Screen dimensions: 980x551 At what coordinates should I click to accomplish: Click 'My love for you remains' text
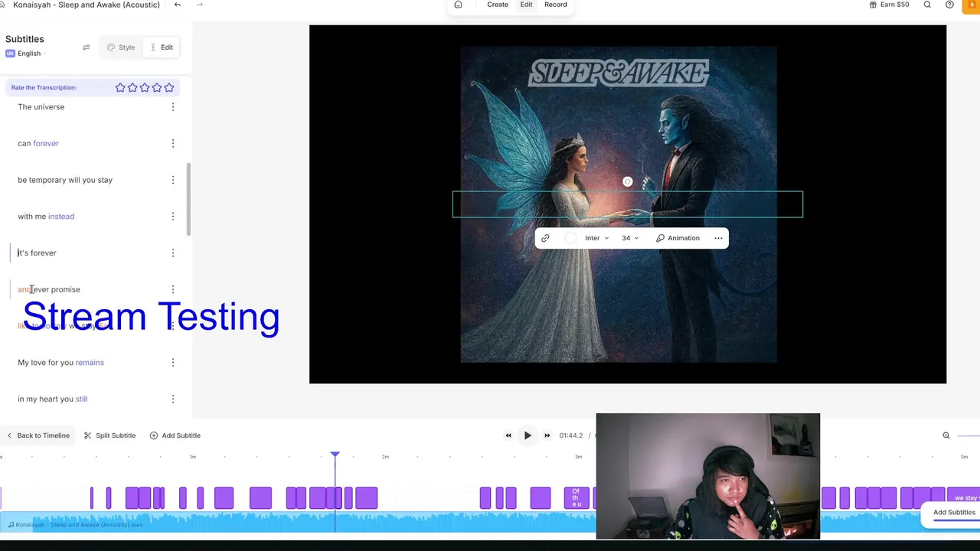61,363
